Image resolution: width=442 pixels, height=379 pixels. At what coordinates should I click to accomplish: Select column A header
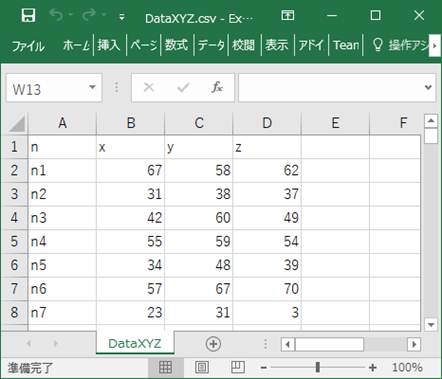click(62, 123)
